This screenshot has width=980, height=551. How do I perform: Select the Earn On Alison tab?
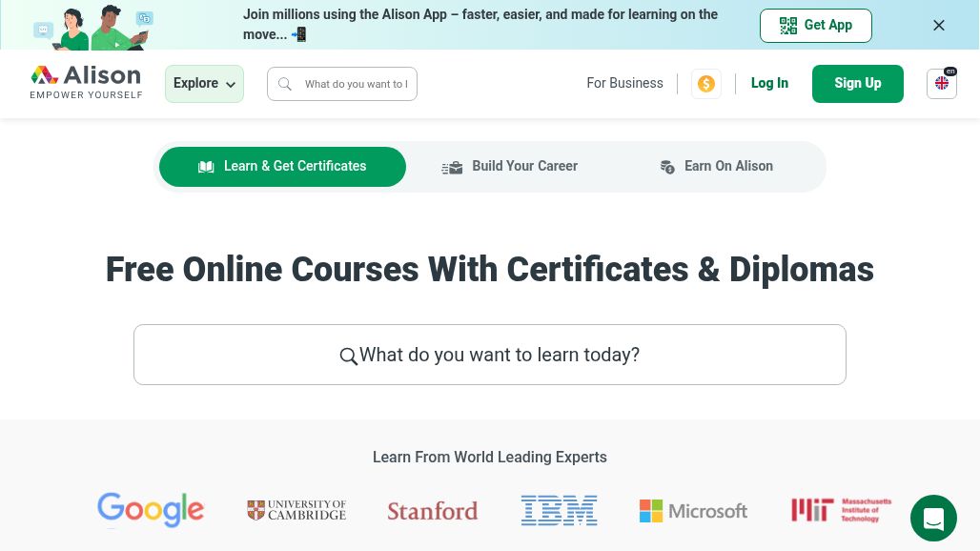click(717, 166)
